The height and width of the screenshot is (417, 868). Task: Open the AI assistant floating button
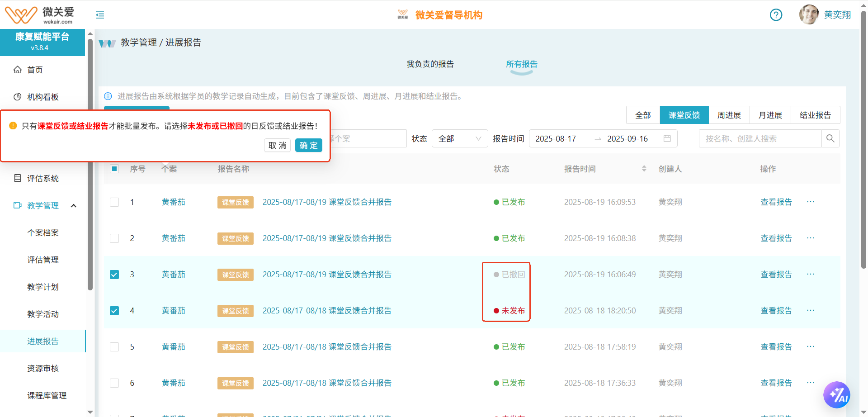point(836,395)
